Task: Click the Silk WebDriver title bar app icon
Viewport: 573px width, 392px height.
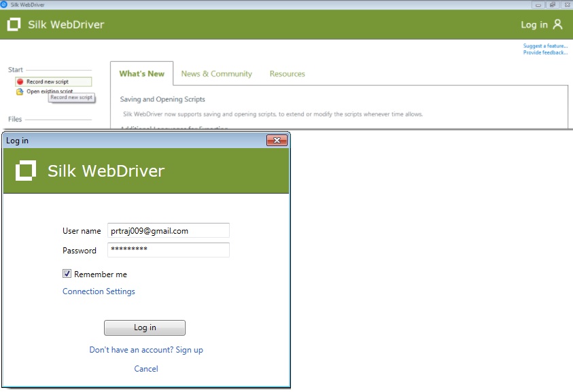Action: coord(4,4)
